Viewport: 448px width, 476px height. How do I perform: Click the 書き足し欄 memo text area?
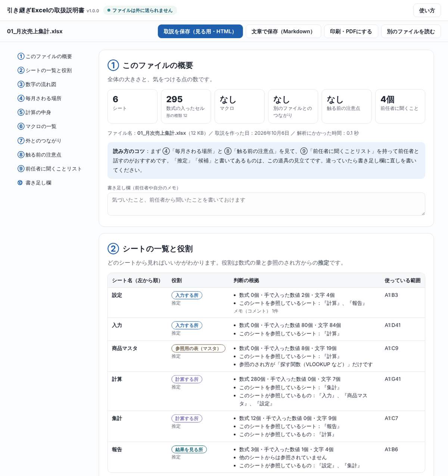point(266,204)
